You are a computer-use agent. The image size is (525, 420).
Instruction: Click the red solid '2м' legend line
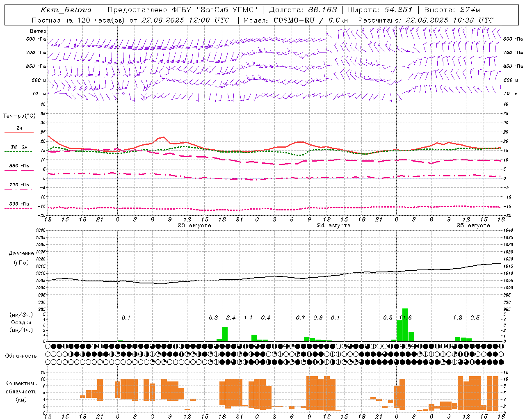[x=19, y=133]
